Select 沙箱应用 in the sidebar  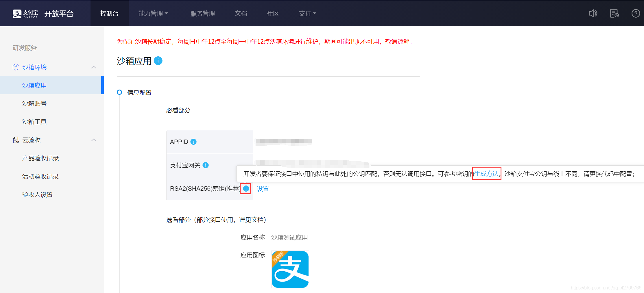pyautogui.click(x=52, y=85)
